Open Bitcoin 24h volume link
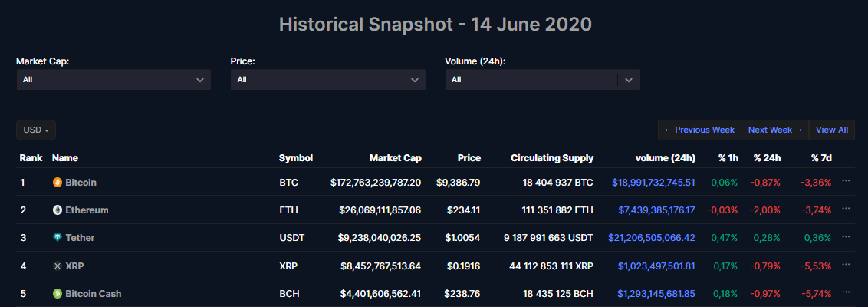This screenshot has width=868, height=307. point(653,183)
